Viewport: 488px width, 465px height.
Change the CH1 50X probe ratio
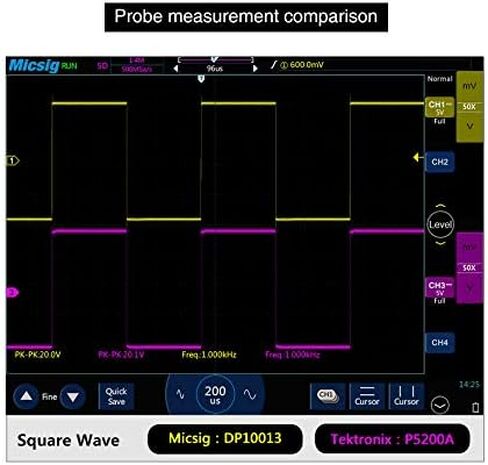[x=469, y=107]
